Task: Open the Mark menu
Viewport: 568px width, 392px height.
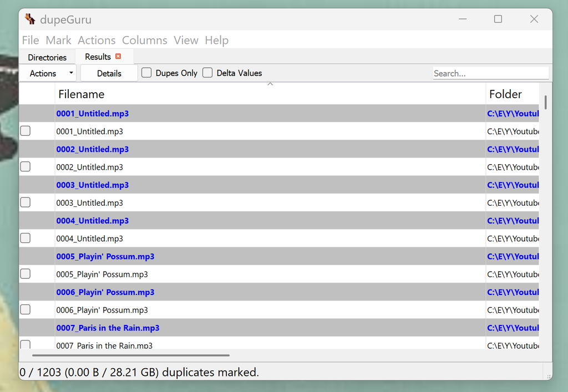Action: [58, 40]
